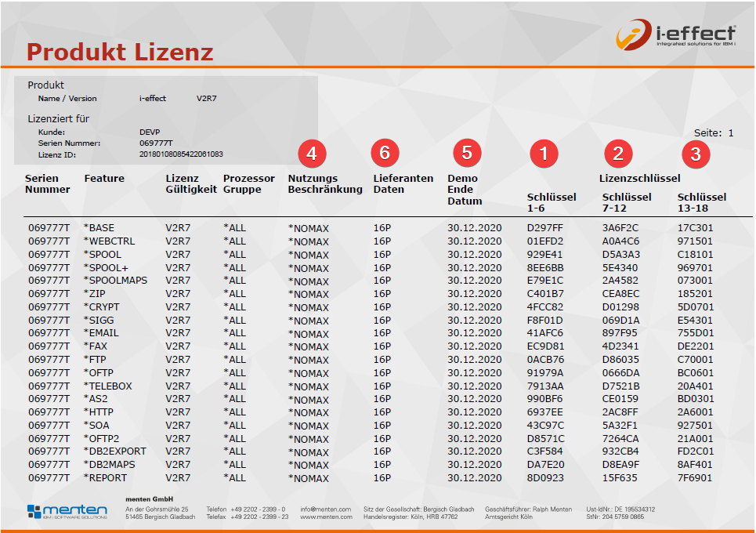Image resolution: width=756 pixels, height=533 pixels.
Task: Open the www.menten.com website link
Action: tap(326, 517)
